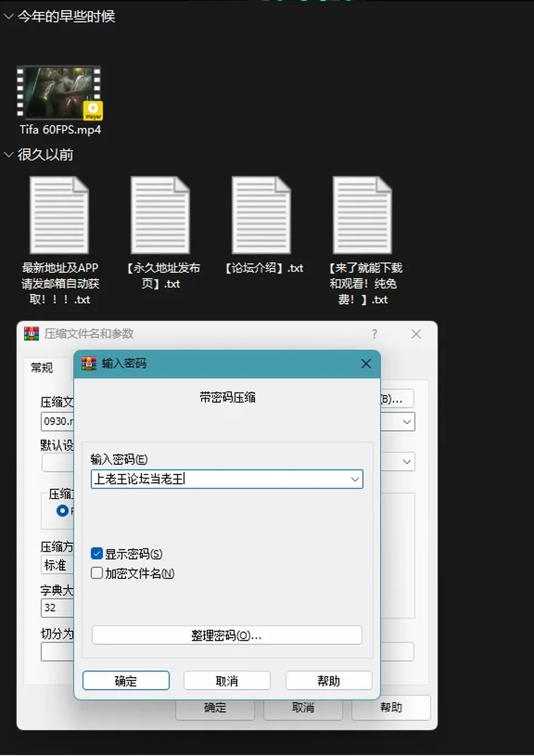The image size is (534, 756).
Task: Click the help question mark in 压缩文件名和参数 window
Action: pyautogui.click(x=374, y=334)
